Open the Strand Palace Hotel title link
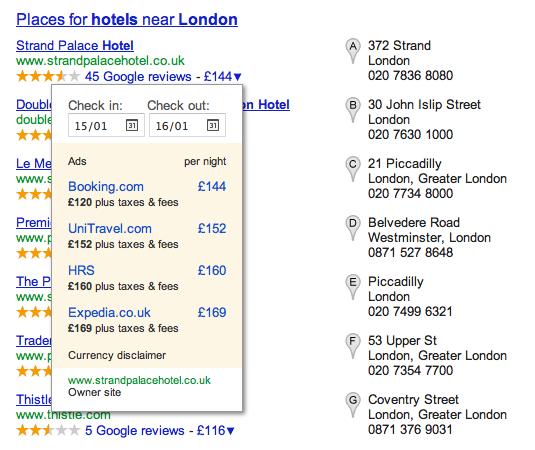This screenshot has height=450, width=535. coord(75,46)
